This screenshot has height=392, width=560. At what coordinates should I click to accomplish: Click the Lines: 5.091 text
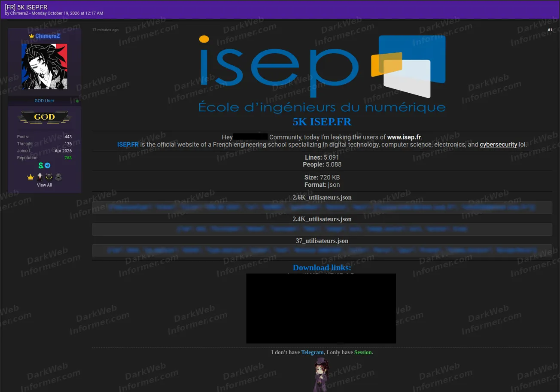tap(322, 158)
